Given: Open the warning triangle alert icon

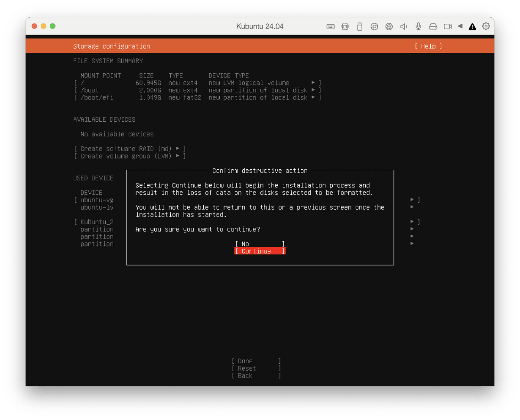Looking at the screenshot, I should 472,26.
